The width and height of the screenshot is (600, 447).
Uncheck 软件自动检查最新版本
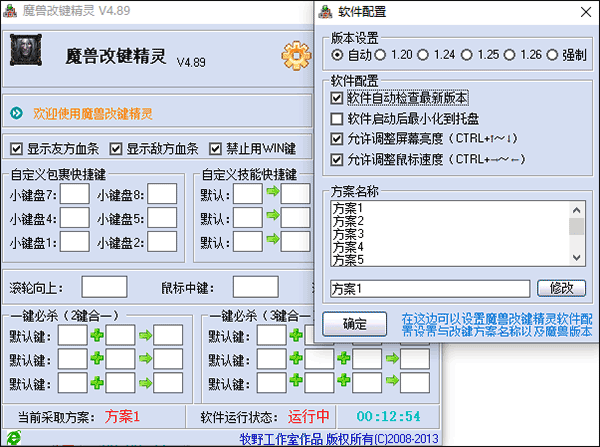[x=337, y=98]
